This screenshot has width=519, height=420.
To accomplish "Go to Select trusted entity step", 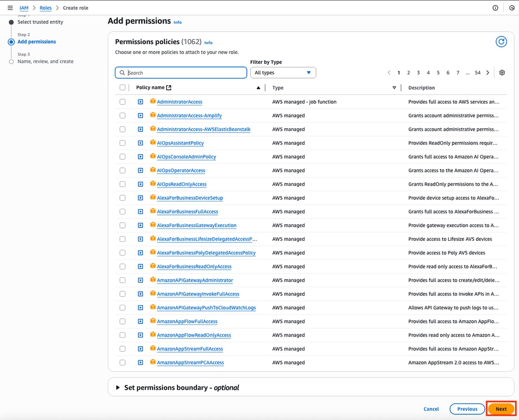I will [40, 22].
